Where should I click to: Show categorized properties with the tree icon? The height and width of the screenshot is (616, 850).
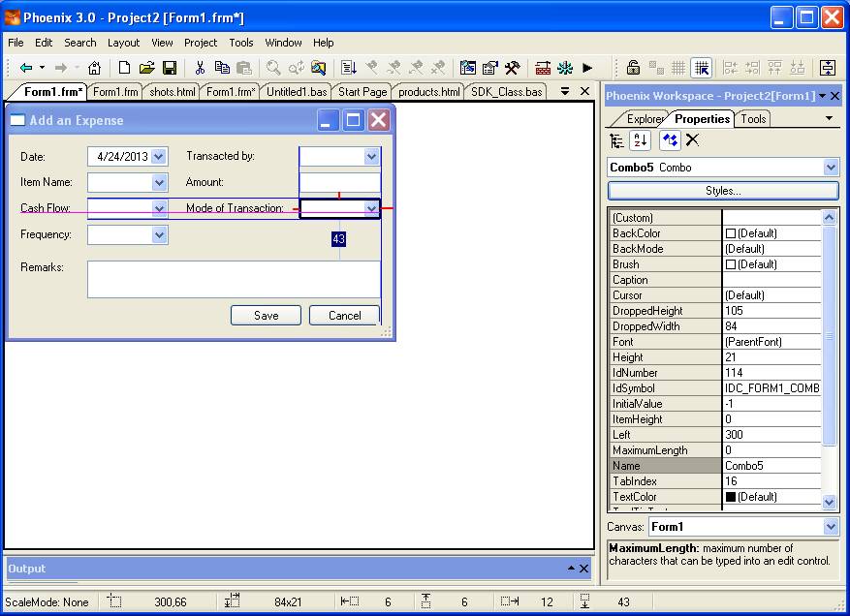coord(616,140)
